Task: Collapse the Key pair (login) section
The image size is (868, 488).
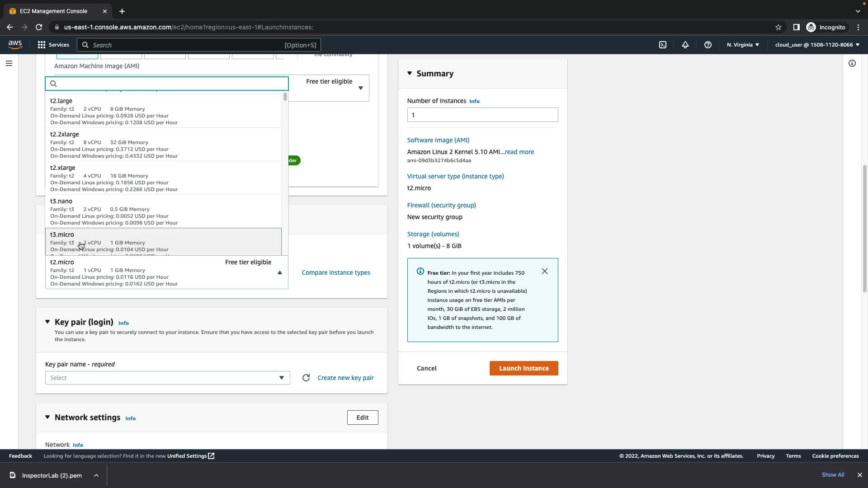Action: click(47, 322)
